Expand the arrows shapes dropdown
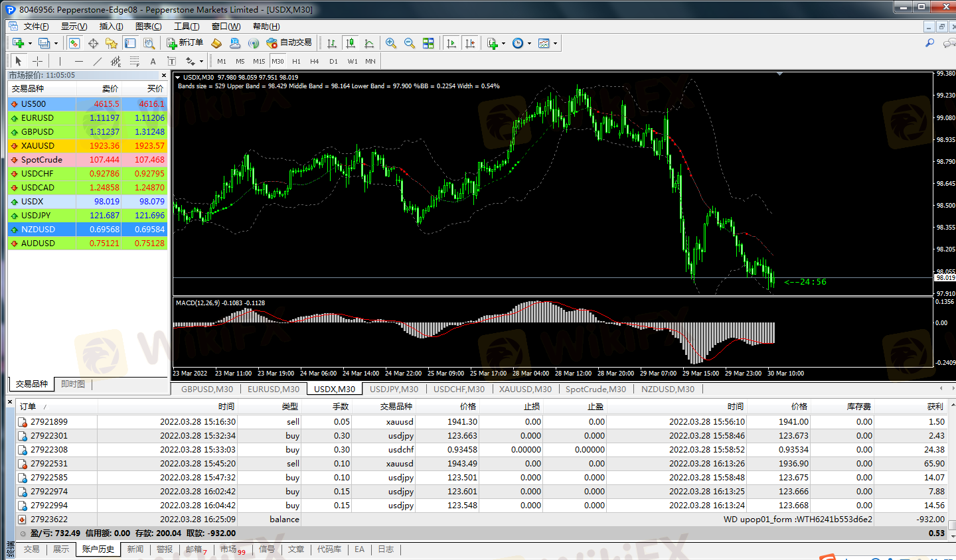Viewport: 956px width, 560px height. (x=201, y=62)
